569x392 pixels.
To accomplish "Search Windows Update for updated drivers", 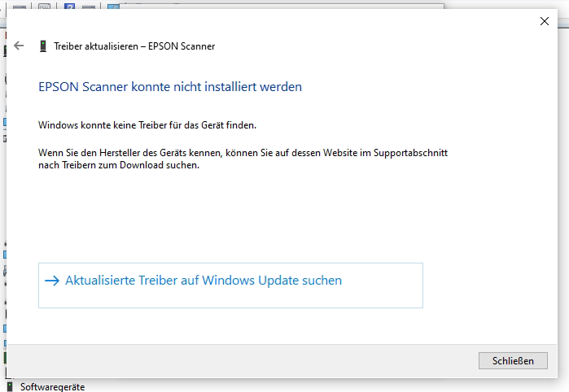I will click(x=230, y=285).
